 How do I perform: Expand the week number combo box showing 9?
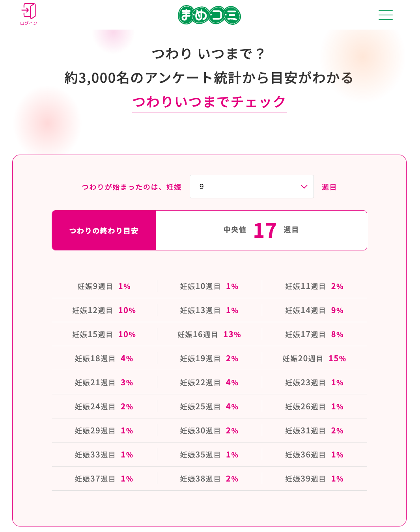click(252, 187)
